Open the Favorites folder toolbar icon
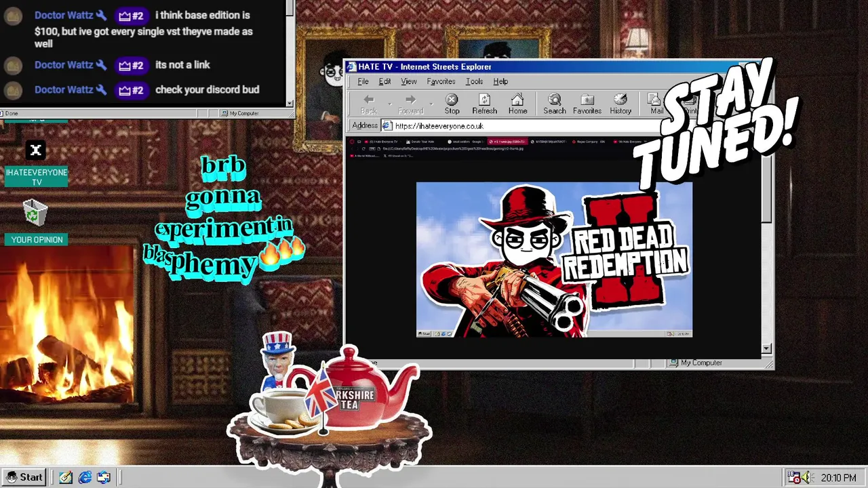The width and height of the screenshot is (868, 488). point(587,100)
